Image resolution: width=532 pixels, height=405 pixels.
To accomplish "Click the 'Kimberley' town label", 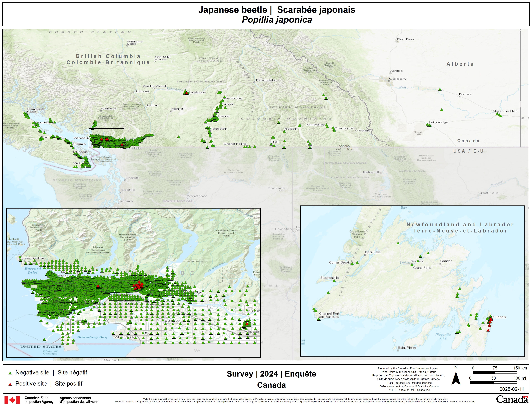I will tap(315, 124).
